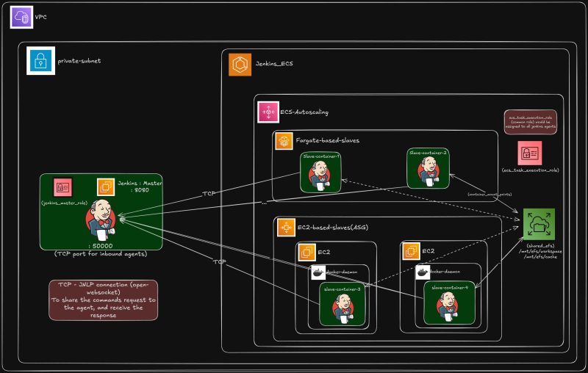Click the slave-container-3 caption
Screen dimensions: 588x373
click(343, 289)
